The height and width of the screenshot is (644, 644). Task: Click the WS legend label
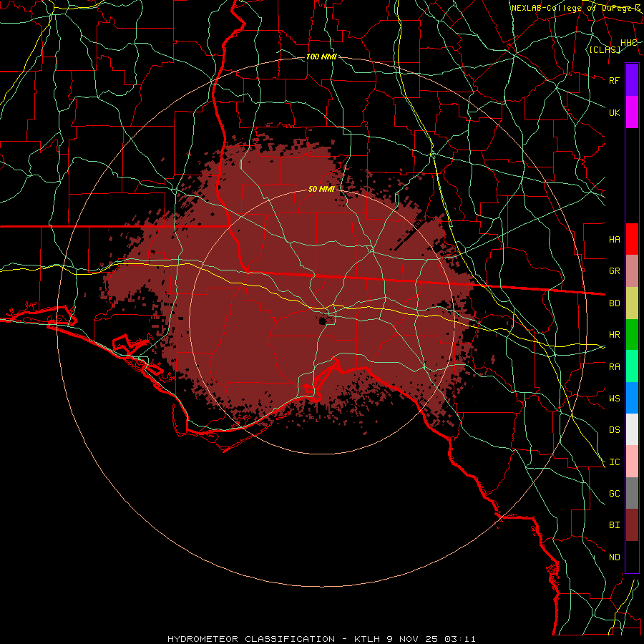tap(614, 398)
